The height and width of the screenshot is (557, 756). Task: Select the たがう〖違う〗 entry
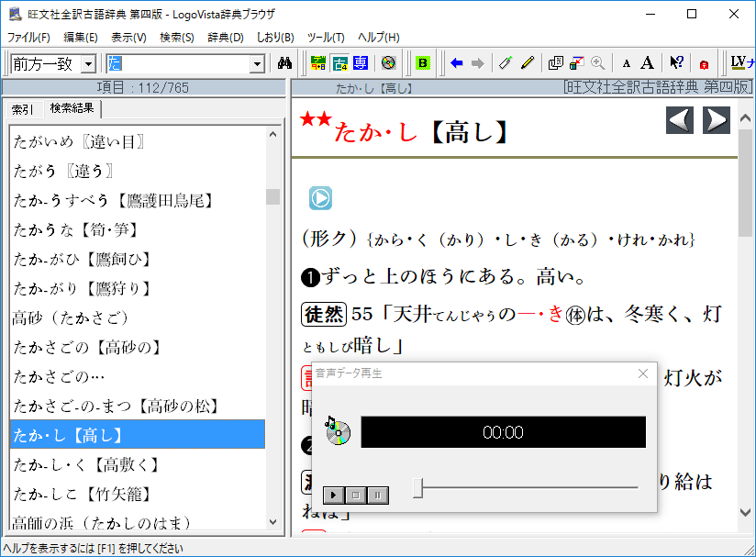click(138, 172)
